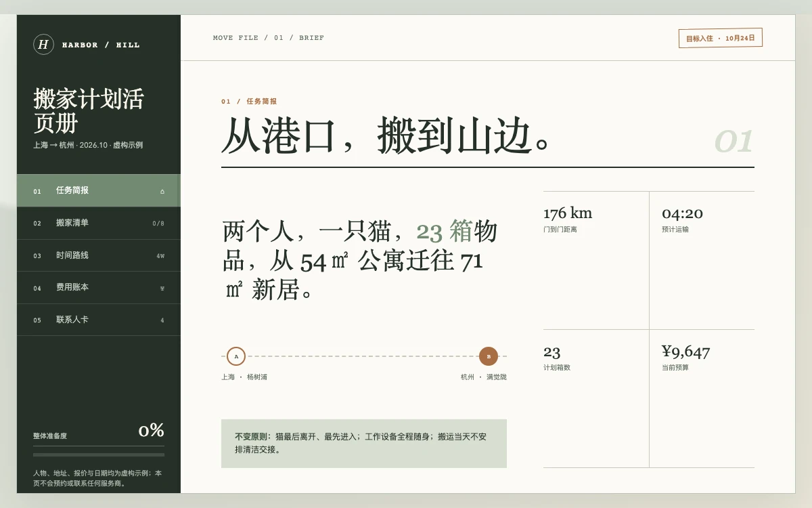Click the 176 km distance value
812x508 pixels.
click(x=568, y=213)
